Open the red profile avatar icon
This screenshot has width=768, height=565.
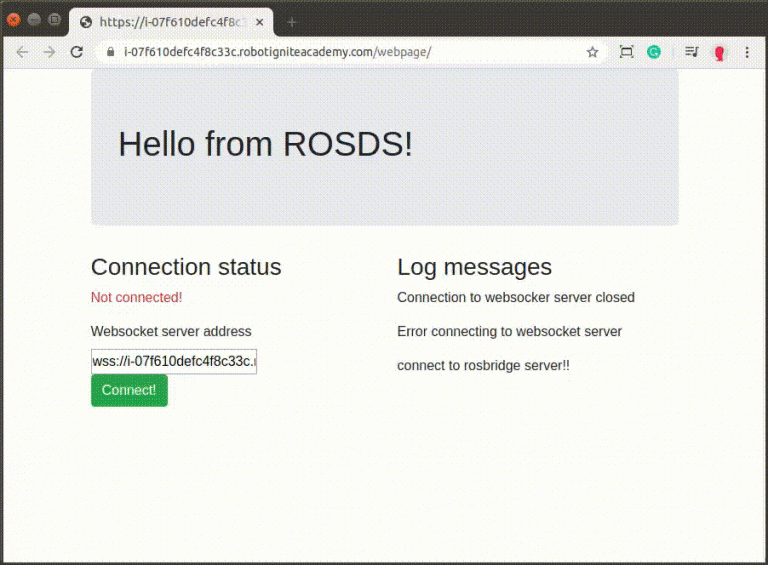(x=719, y=52)
